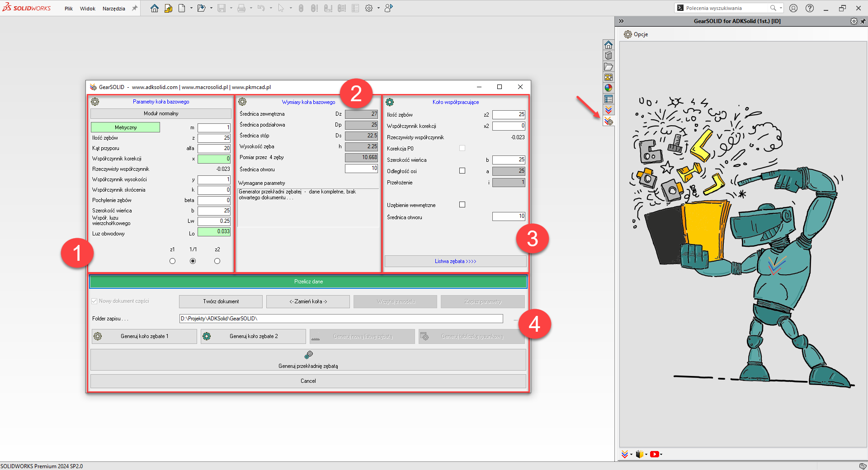The image size is (868, 470).
Task: Open Listwa zębata >>>> link button
Action: [455, 261]
